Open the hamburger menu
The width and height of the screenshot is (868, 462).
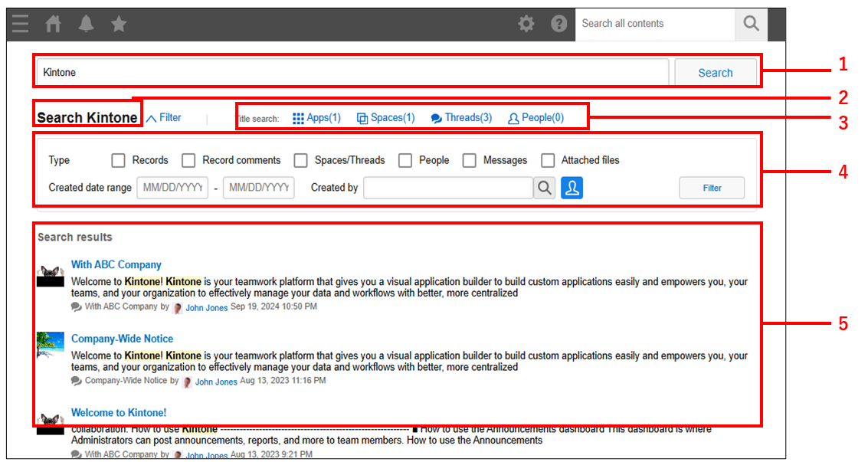pyautogui.click(x=20, y=23)
